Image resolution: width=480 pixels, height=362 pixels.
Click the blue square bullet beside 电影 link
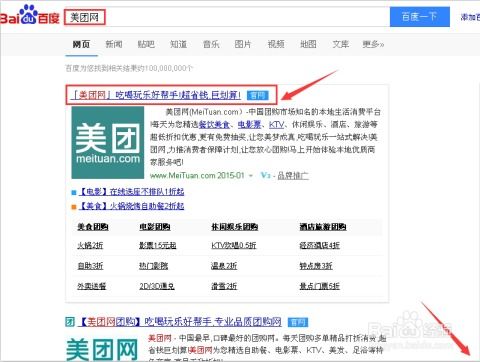(74, 192)
